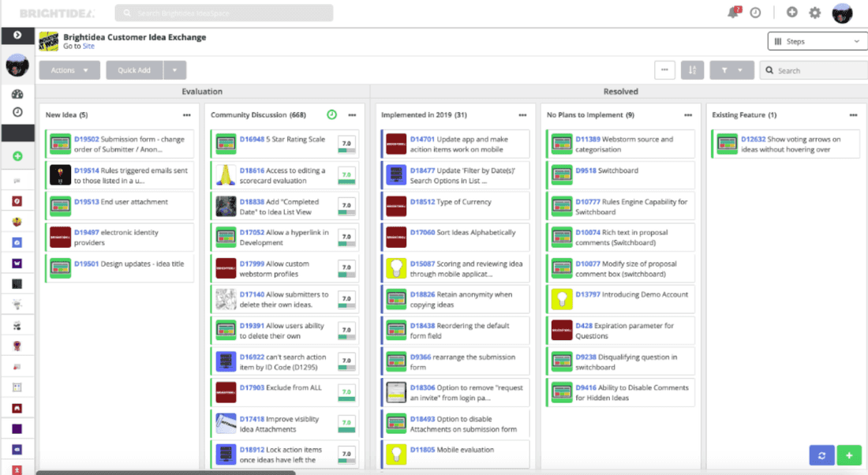Image resolution: width=868 pixels, height=475 pixels.
Task: Click the sort order icon button
Action: click(x=691, y=70)
